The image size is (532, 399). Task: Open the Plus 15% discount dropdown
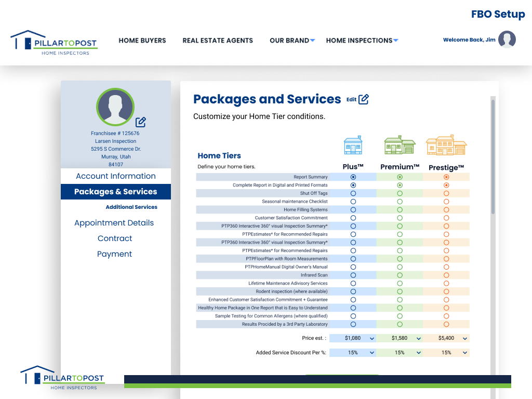point(353,353)
